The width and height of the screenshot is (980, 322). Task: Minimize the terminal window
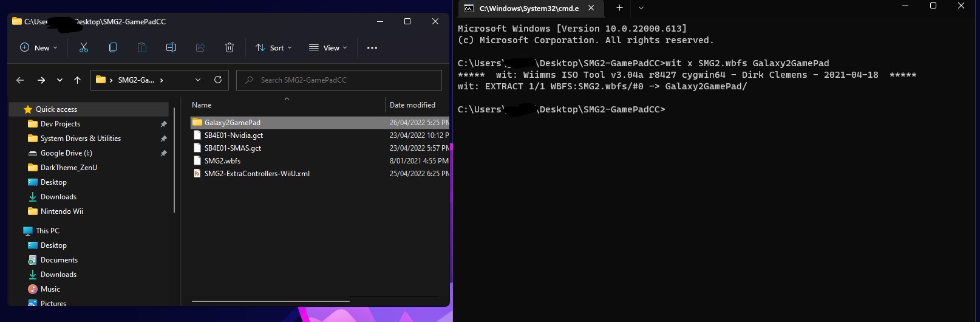coord(905,5)
